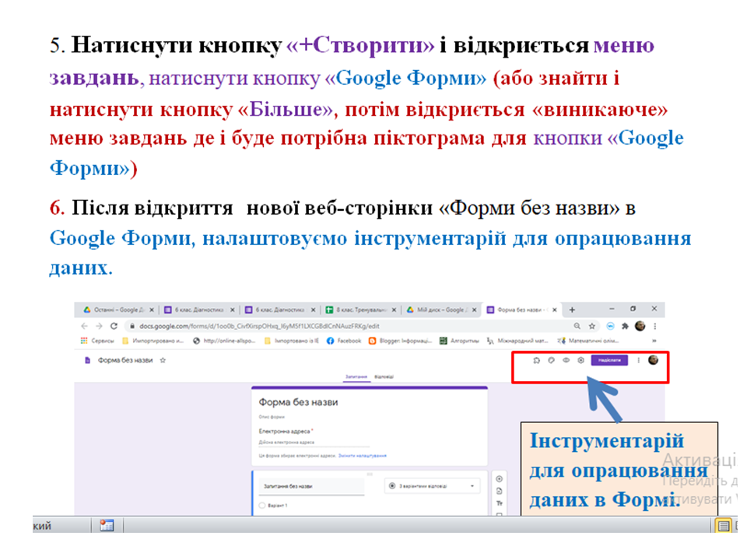
Task: Click the zoom magnifier icon in address bar
Action: (x=577, y=326)
